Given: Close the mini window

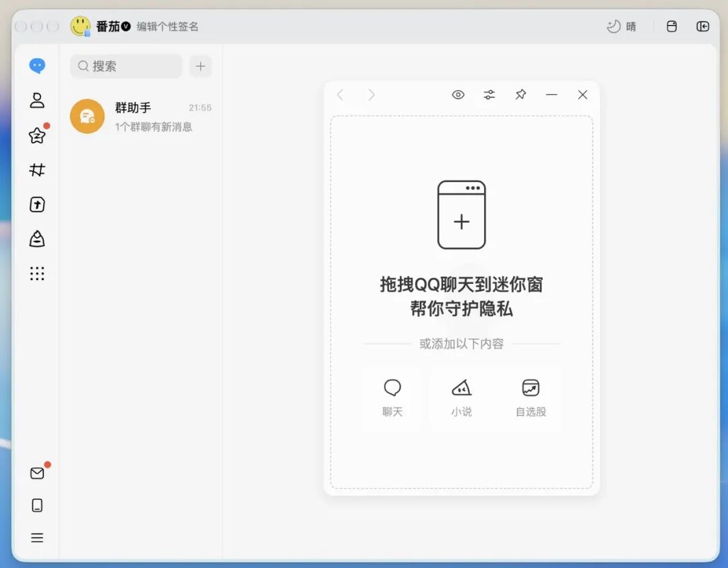Looking at the screenshot, I should [x=582, y=95].
